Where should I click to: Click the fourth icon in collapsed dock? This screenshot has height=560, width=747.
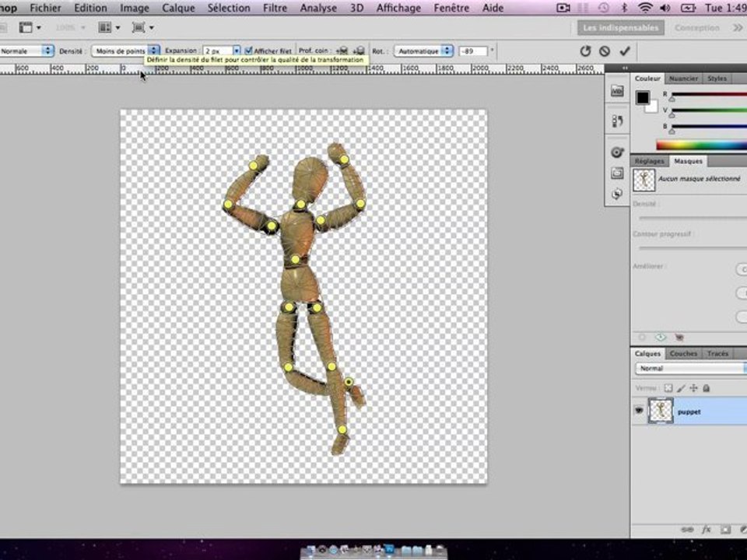click(617, 173)
